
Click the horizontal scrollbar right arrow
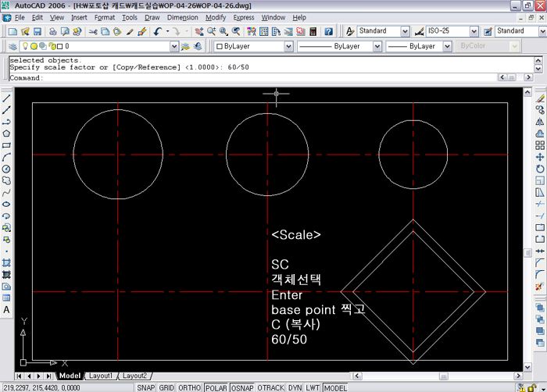click(x=518, y=376)
